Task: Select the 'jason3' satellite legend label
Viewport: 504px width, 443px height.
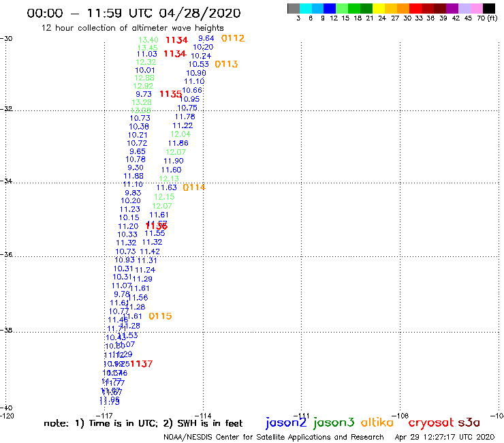Action: click(x=334, y=423)
